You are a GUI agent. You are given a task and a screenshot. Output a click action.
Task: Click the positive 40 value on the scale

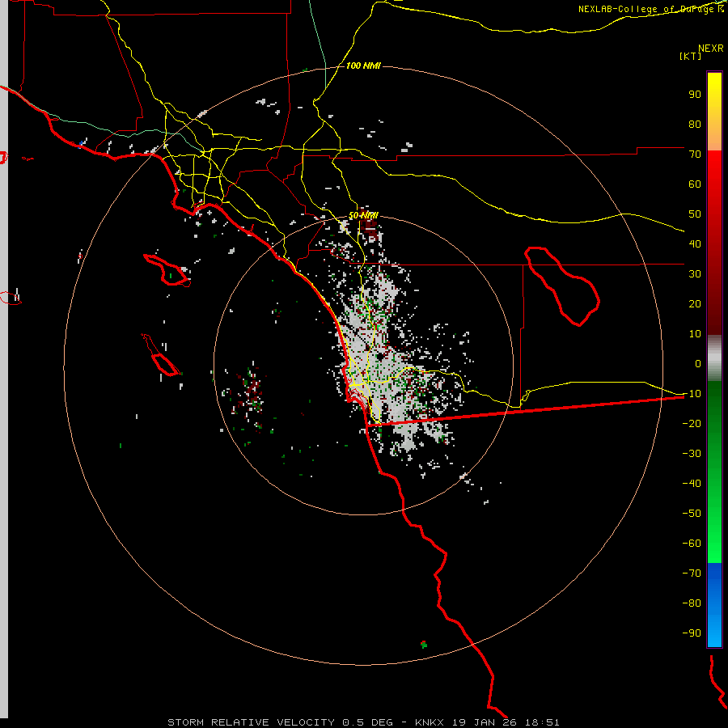(695, 243)
